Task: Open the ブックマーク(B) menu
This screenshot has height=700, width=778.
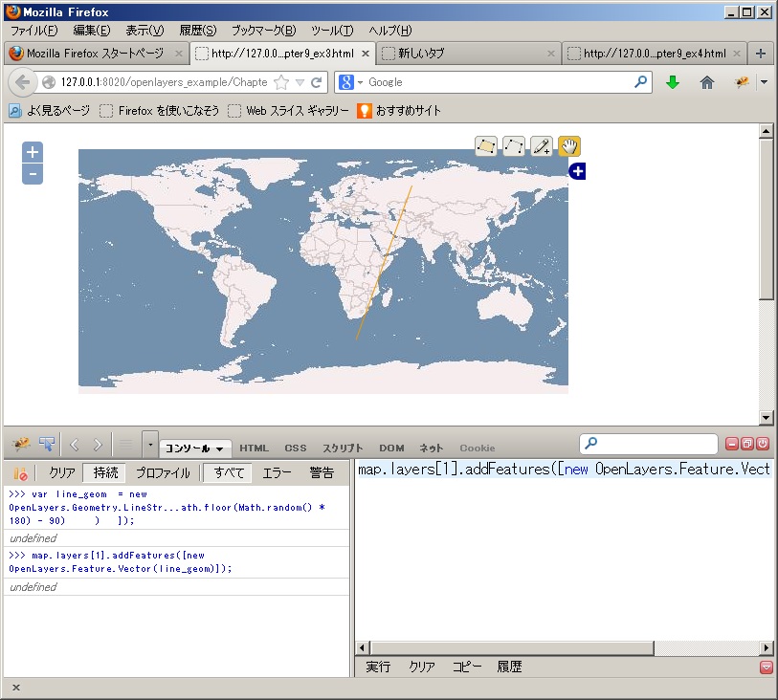Action: click(263, 31)
